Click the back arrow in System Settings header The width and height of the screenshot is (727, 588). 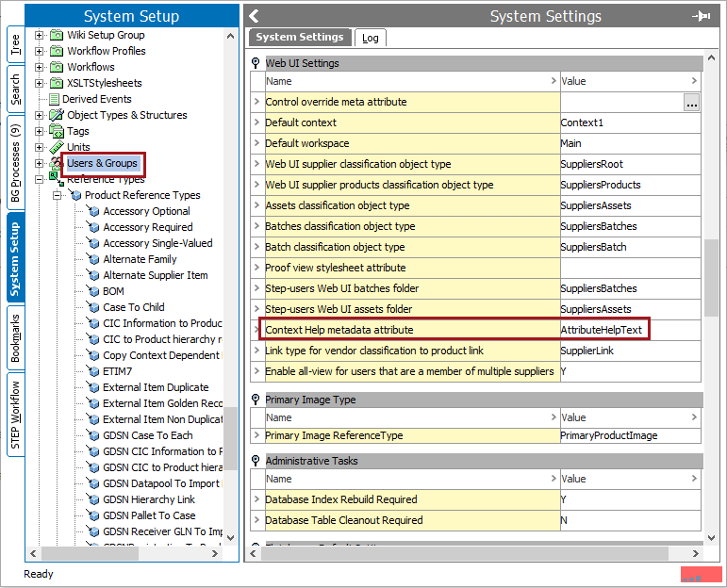[x=254, y=16]
